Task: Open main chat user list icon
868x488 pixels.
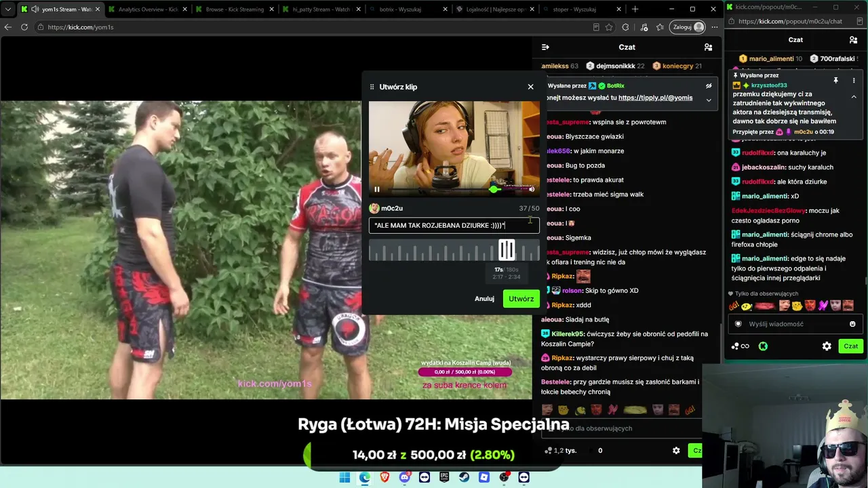Action: click(x=708, y=47)
